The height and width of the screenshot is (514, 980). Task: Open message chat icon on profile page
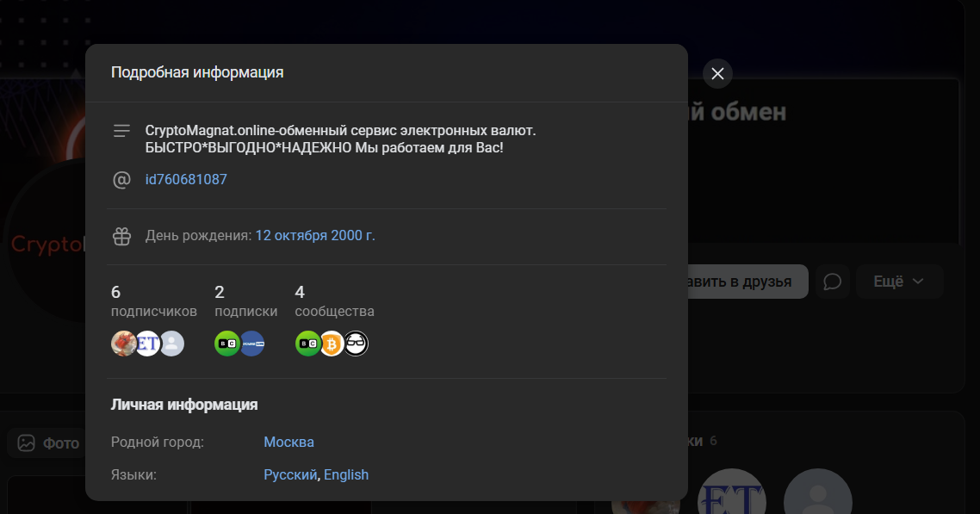point(832,282)
